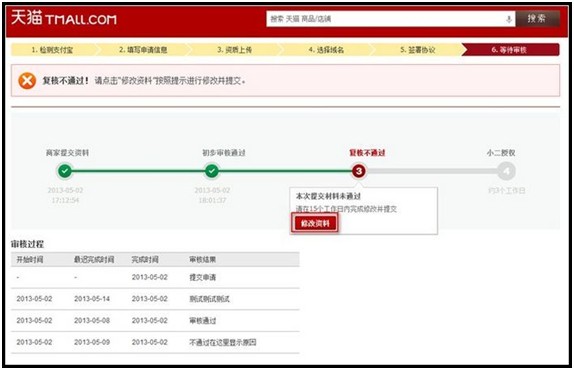Image resolution: width=574 pixels, height=370 pixels.
Task: Click the 不通过在这里显示原因 table row
Action: click(x=155, y=342)
